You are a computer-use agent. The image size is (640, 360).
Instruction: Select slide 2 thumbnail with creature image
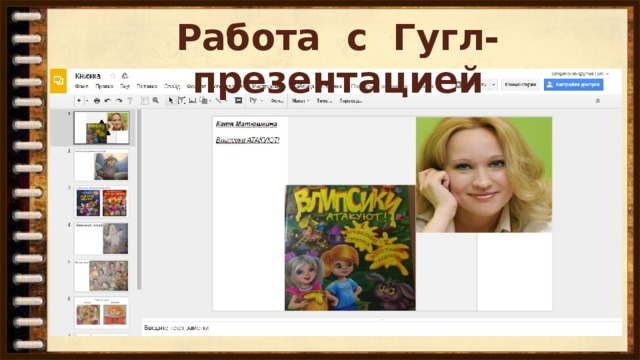(x=102, y=165)
